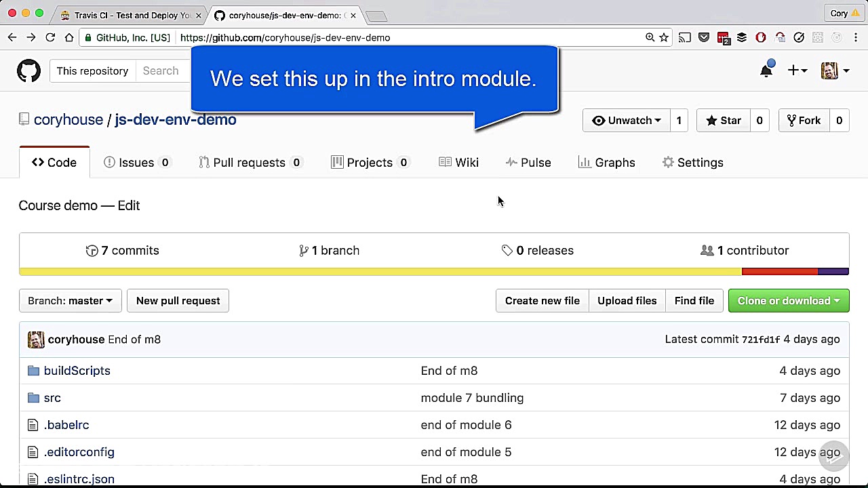The height and width of the screenshot is (488, 868).
Task: Open the notifications bell
Action: coord(766,70)
